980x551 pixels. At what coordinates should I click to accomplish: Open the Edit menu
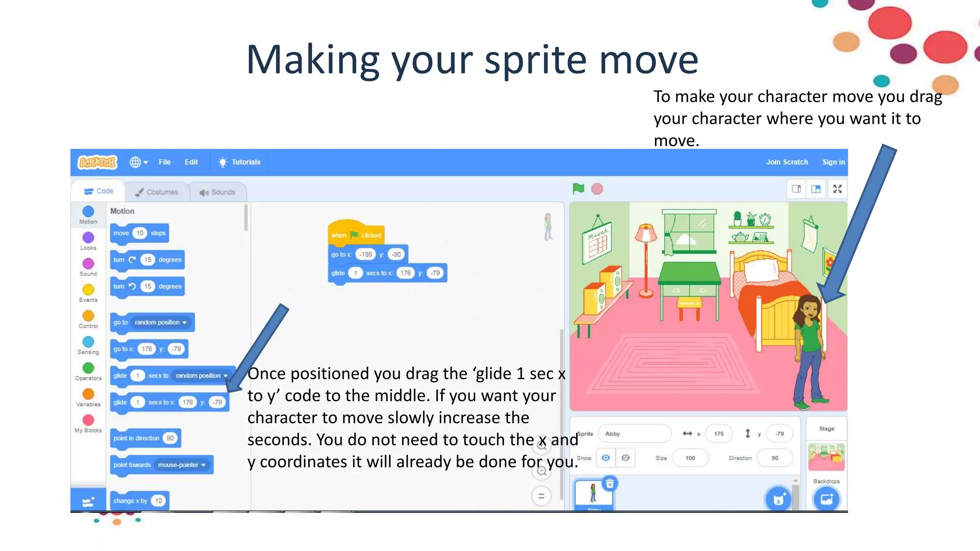pos(191,162)
